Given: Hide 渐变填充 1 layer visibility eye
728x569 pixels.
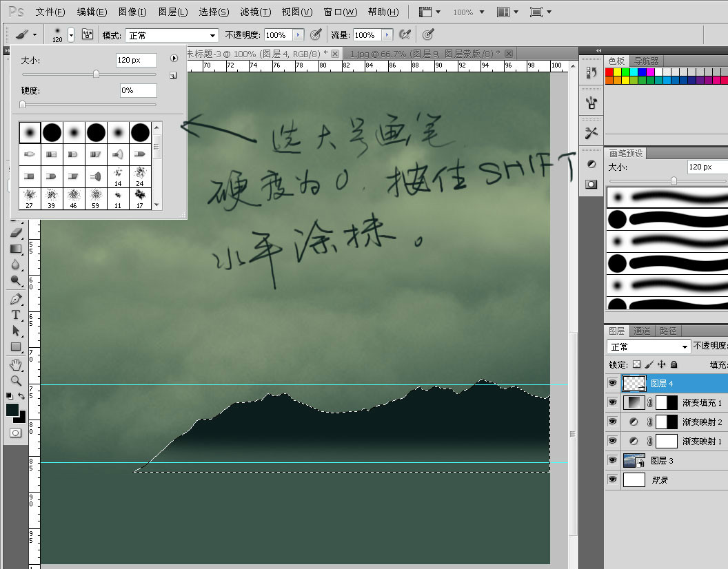Looking at the screenshot, I should tap(612, 402).
